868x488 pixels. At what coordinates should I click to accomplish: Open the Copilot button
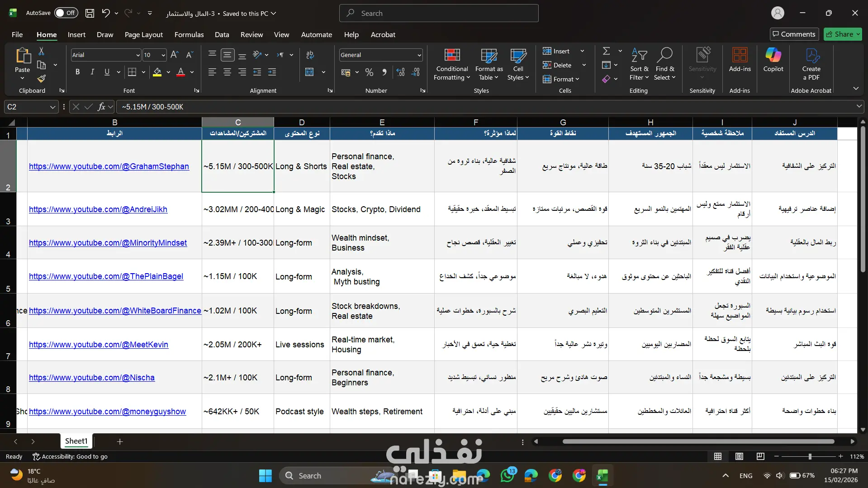point(773,60)
